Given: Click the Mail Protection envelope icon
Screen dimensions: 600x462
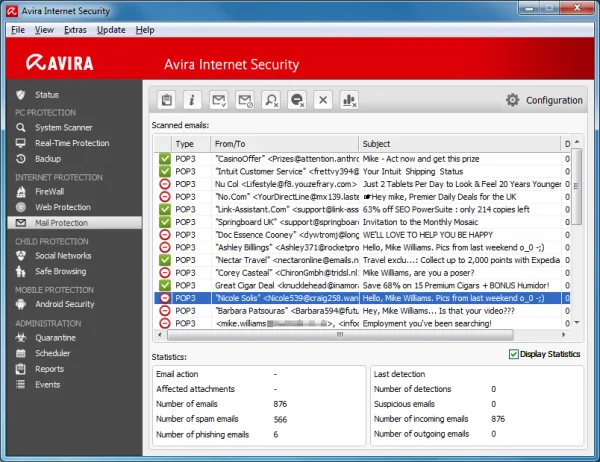Looking at the screenshot, I should [21, 223].
